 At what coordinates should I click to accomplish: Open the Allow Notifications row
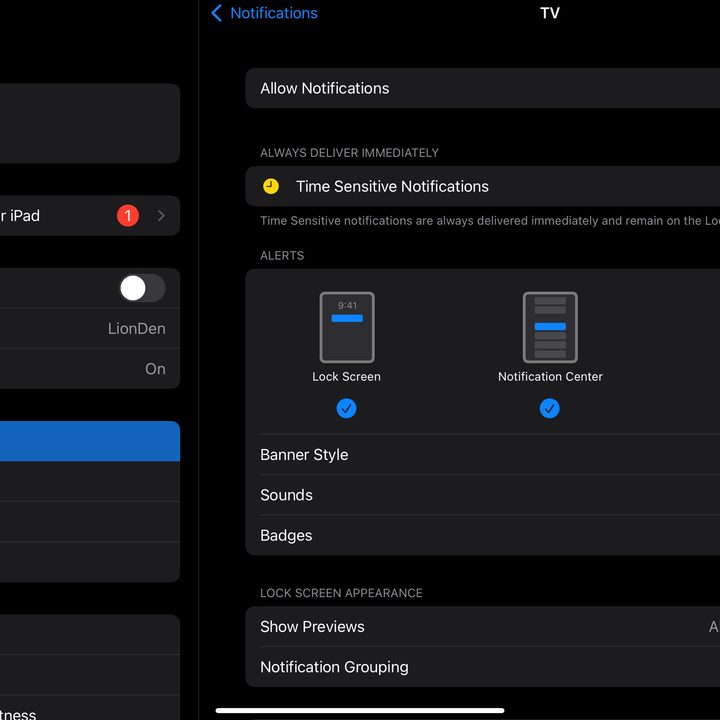point(483,88)
